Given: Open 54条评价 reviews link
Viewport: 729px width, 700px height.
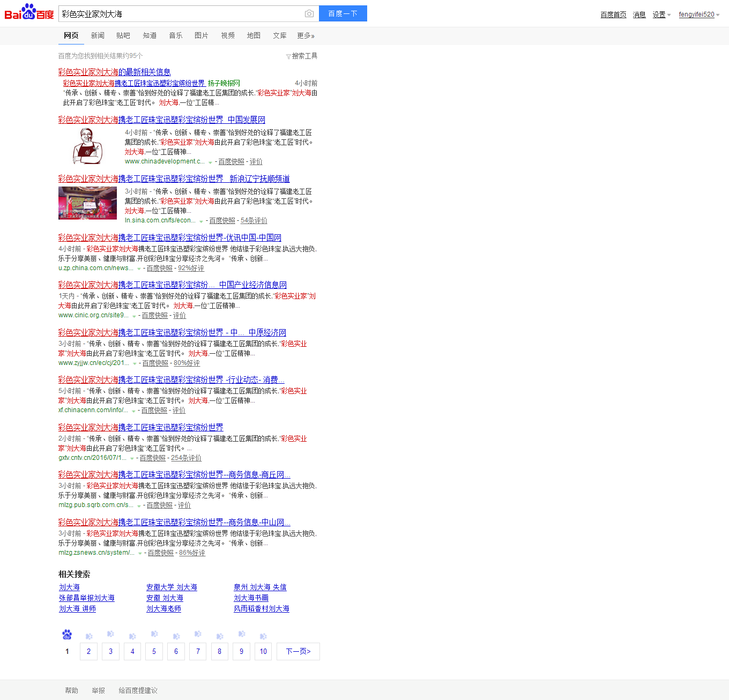Looking at the screenshot, I should [254, 221].
